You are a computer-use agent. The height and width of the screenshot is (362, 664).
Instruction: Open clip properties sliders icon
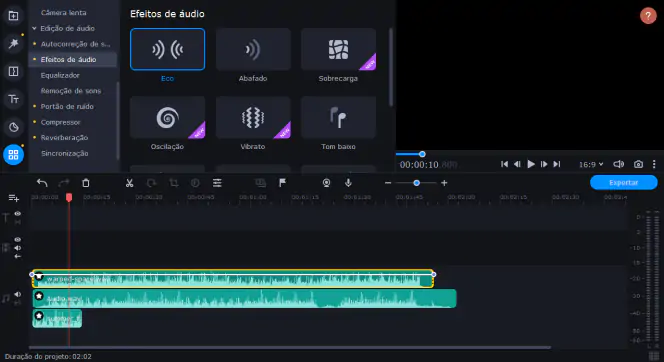pos(217,183)
